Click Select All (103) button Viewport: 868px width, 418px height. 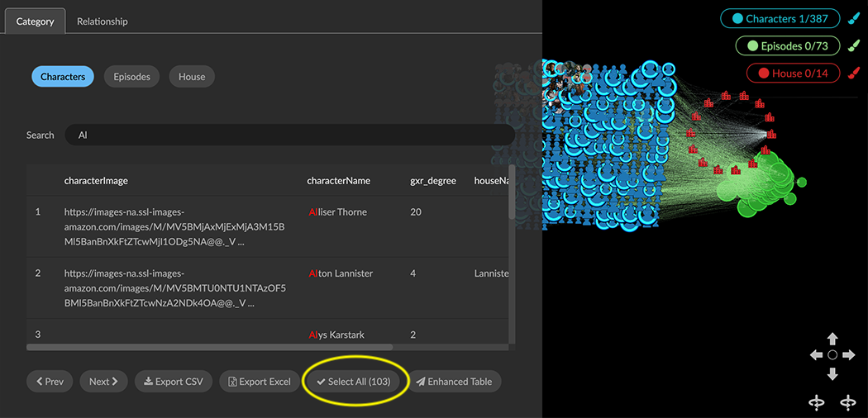point(353,382)
